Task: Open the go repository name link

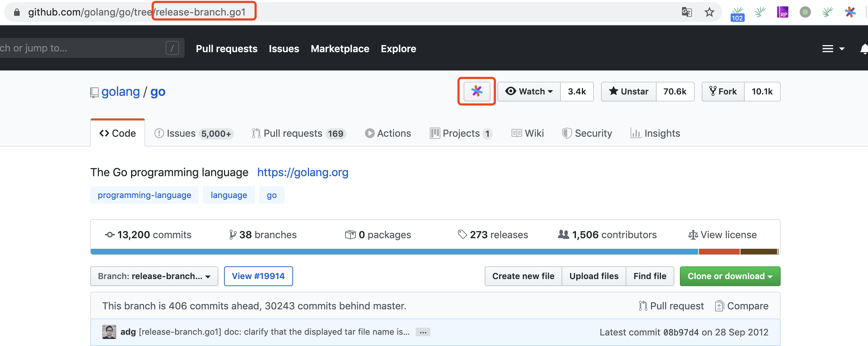Action: pyautogui.click(x=158, y=92)
